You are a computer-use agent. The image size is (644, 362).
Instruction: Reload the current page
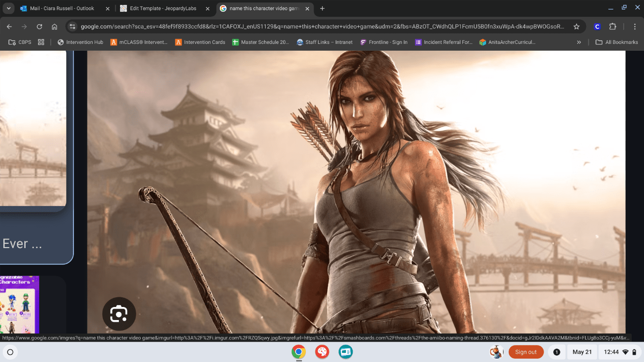39,27
